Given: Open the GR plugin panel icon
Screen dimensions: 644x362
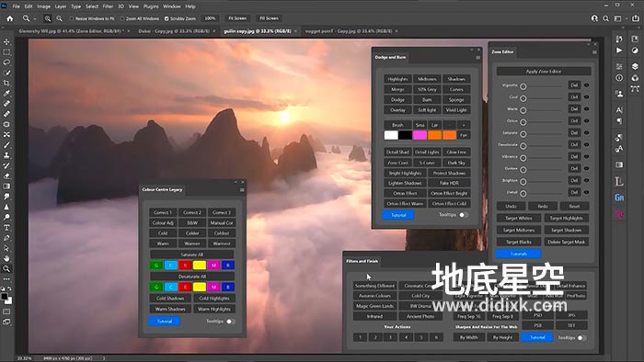Looking at the screenshot, I should point(619,198).
